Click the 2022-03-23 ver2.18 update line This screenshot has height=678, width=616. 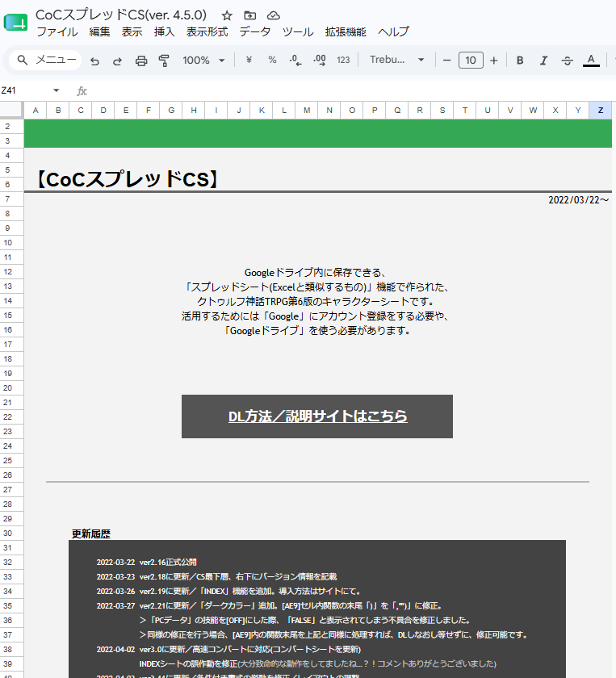(x=216, y=577)
